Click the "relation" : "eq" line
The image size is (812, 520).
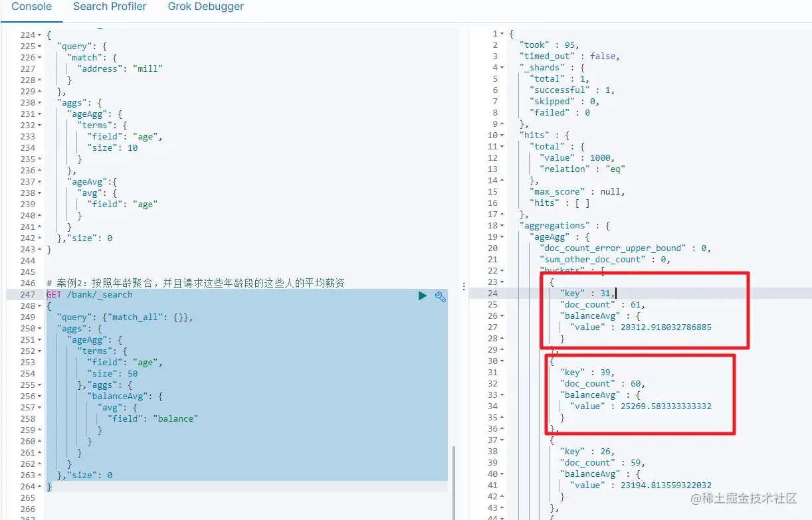pos(583,169)
